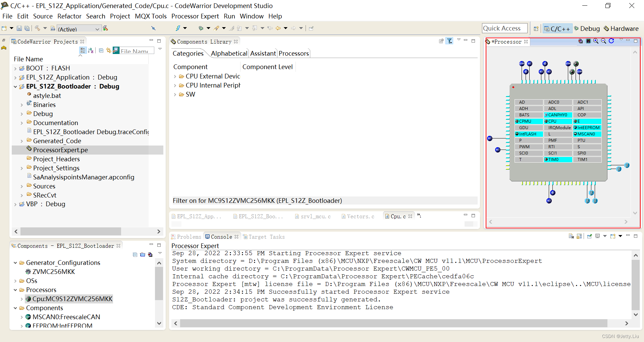644x342 pixels.
Task: Switch to the Debug perspective
Action: 587,29
